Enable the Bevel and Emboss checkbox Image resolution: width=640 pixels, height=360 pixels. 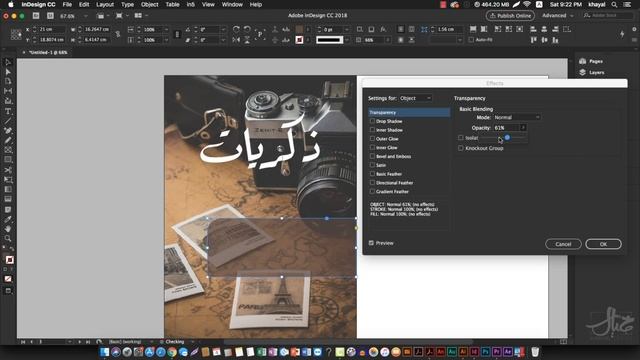[x=372, y=156]
